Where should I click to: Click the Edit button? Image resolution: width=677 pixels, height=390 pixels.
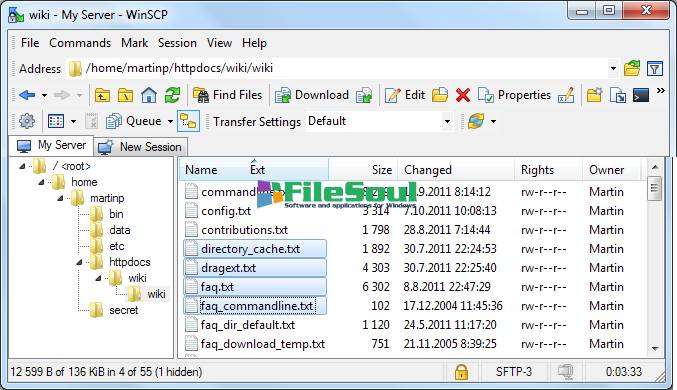click(405, 95)
